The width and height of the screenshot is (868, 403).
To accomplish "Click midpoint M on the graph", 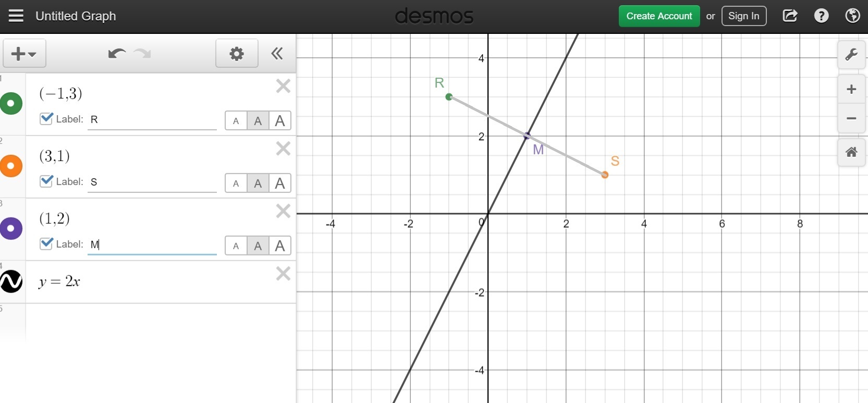I will [527, 136].
